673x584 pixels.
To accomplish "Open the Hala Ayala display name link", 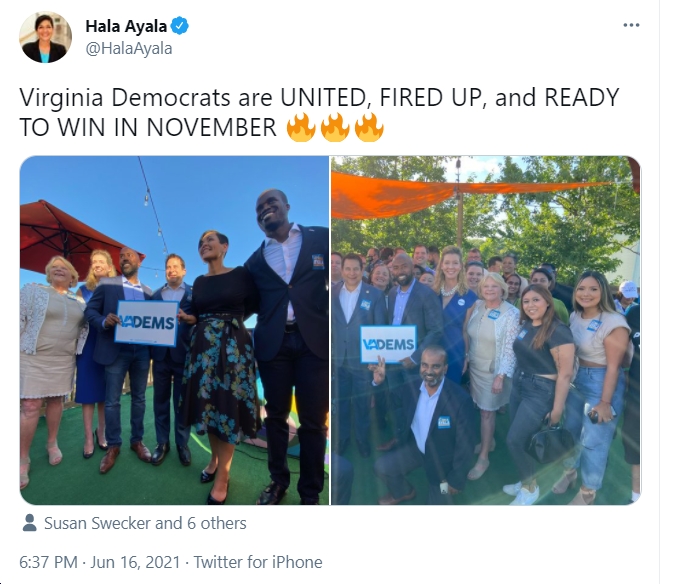I will click(126, 26).
